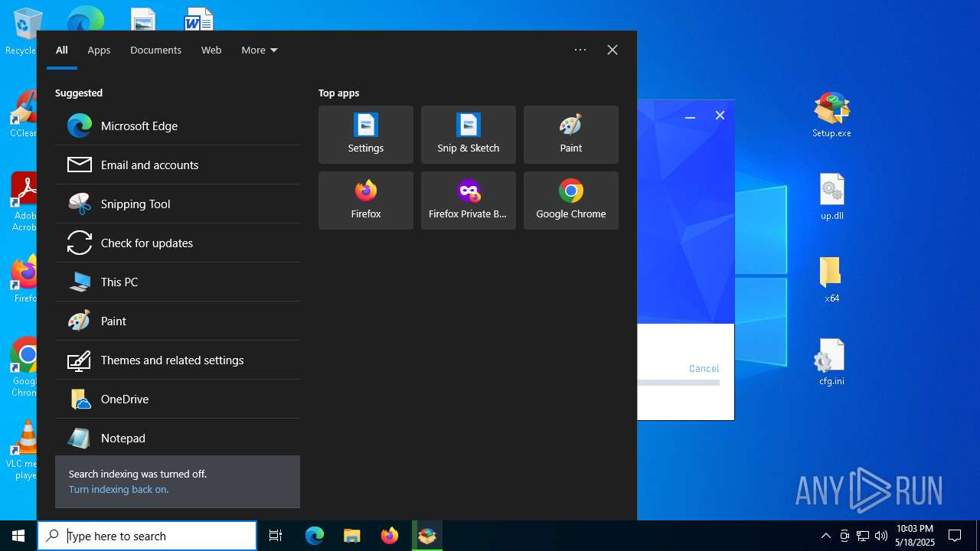This screenshot has width=980, height=551.
Task: Open the notification center
Action: (x=955, y=536)
